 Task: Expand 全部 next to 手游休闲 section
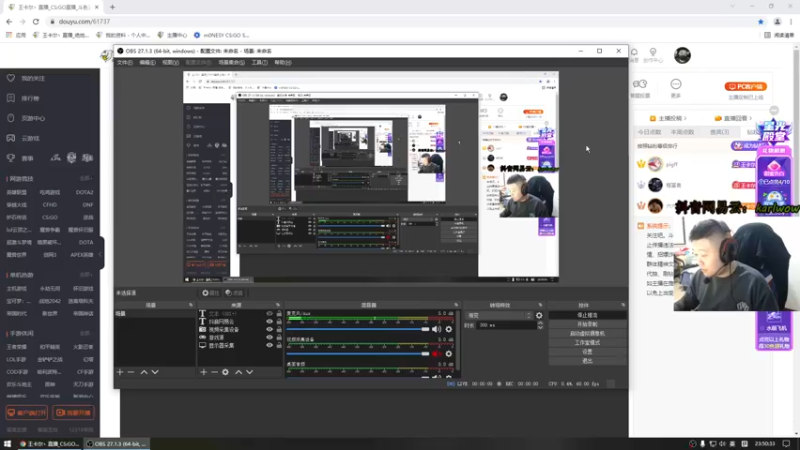(86, 333)
